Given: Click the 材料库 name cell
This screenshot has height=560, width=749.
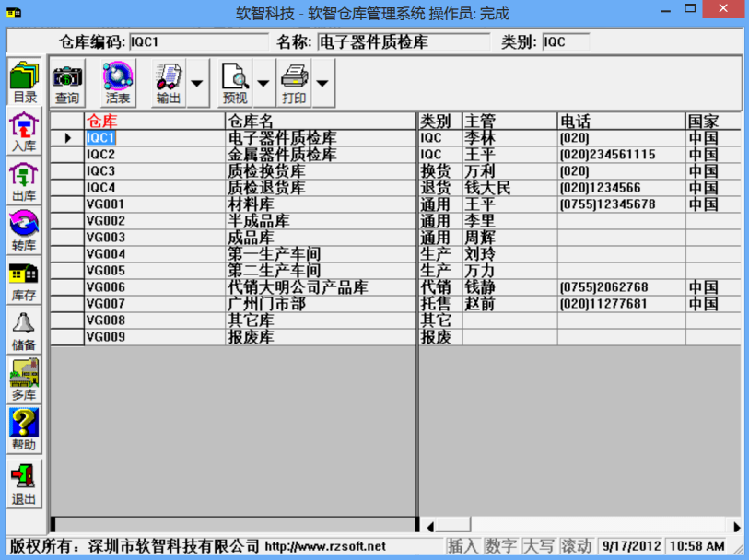Looking at the screenshot, I should pos(321,204).
